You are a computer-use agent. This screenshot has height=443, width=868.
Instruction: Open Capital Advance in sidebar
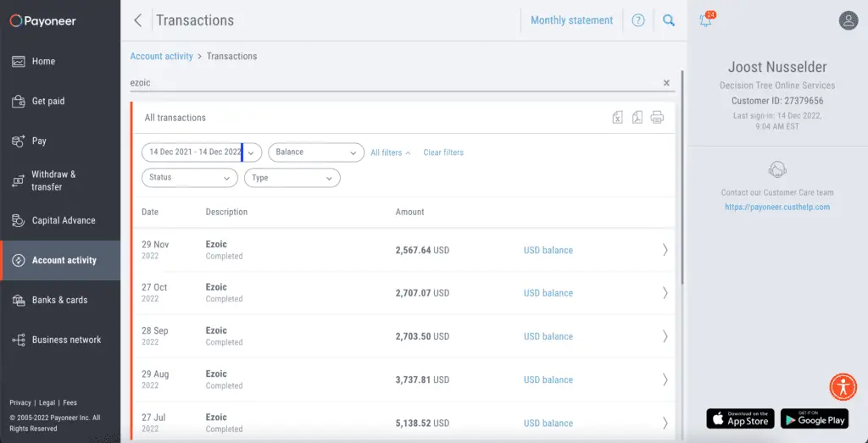coord(60,221)
